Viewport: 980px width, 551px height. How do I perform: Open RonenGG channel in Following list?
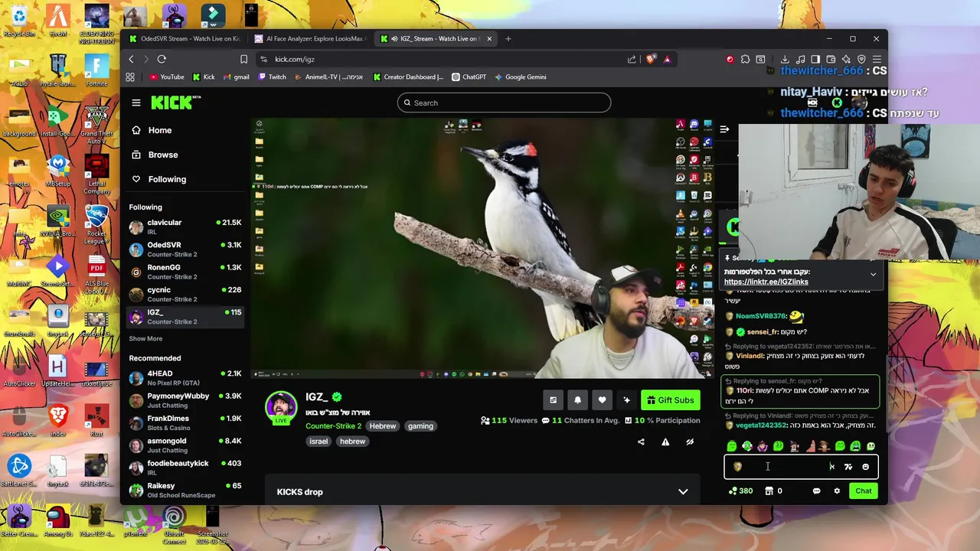(x=185, y=272)
